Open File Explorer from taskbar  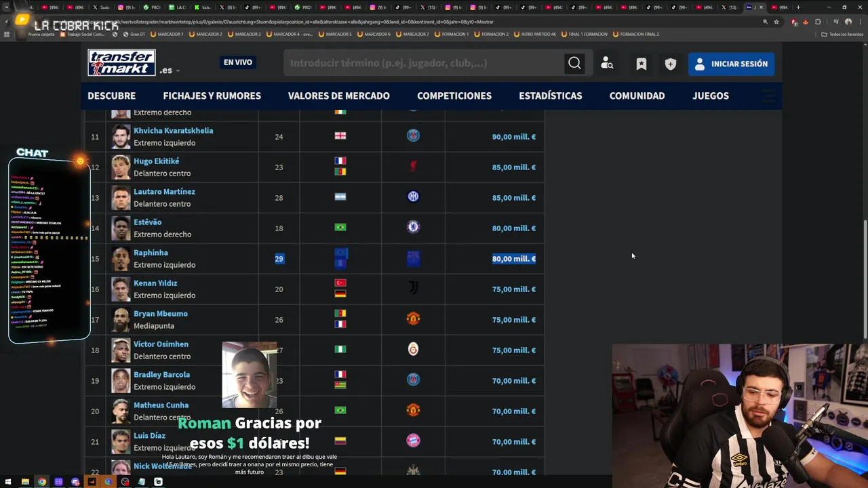point(25,482)
